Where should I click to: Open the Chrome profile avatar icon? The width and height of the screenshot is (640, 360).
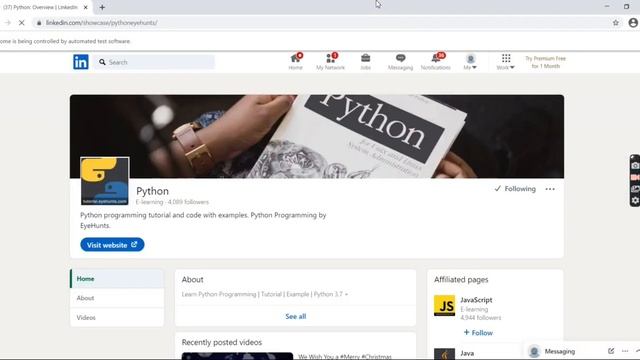(633, 23)
